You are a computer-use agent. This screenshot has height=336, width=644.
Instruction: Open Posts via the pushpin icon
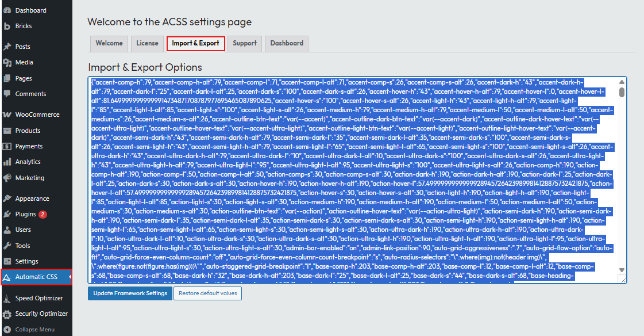point(7,47)
